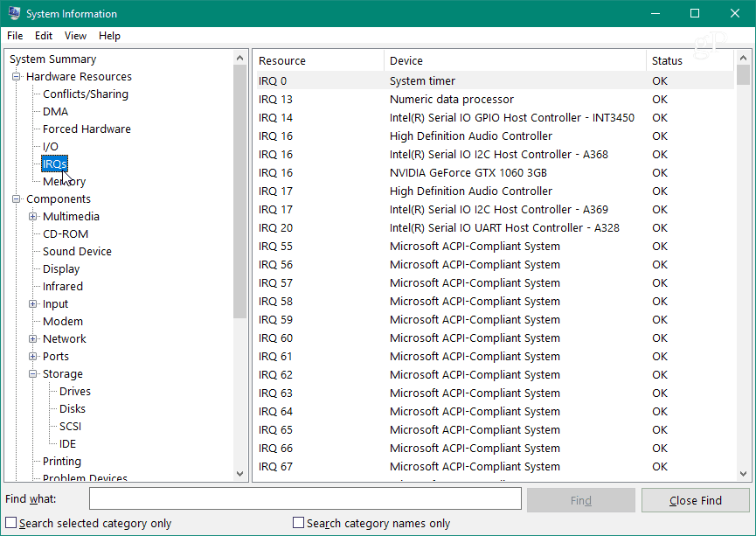Image resolution: width=756 pixels, height=536 pixels.
Task: Click the tree panel scroll-up arrow
Action: [239, 58]
